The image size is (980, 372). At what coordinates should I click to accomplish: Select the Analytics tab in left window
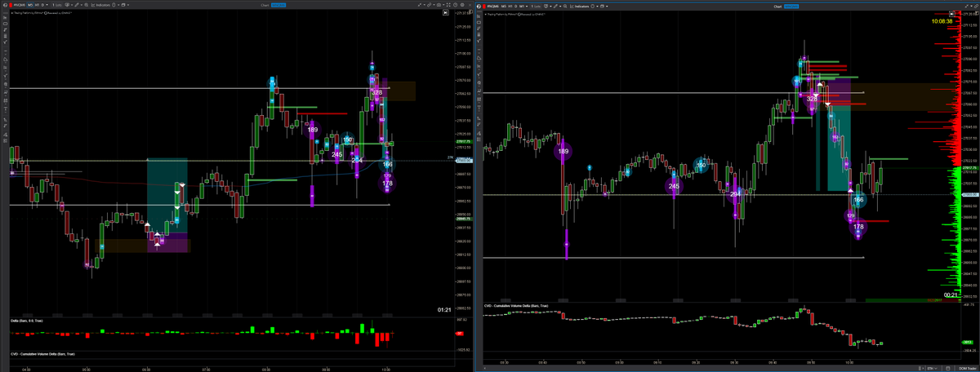click(278, 5)
